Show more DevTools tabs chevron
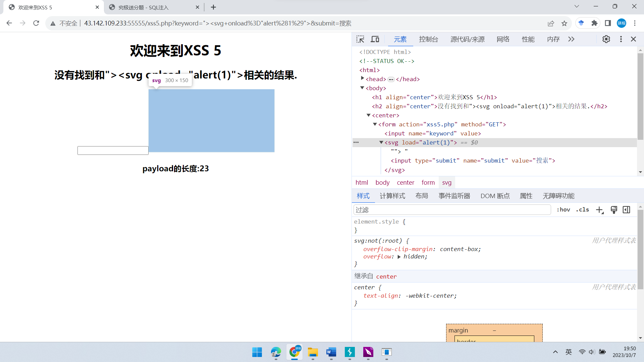The height and width of the screenshot is (362, 644). coord(571,39)
